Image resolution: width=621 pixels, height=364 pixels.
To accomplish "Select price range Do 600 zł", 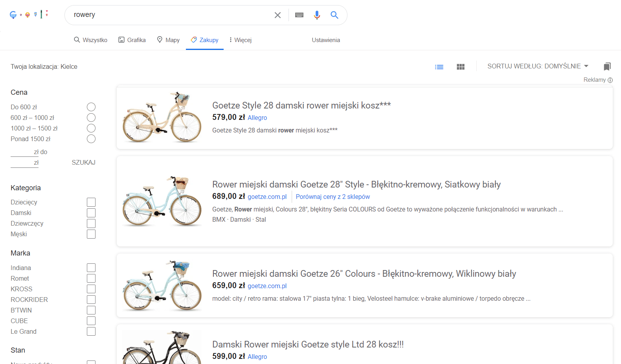I will 91,107.
